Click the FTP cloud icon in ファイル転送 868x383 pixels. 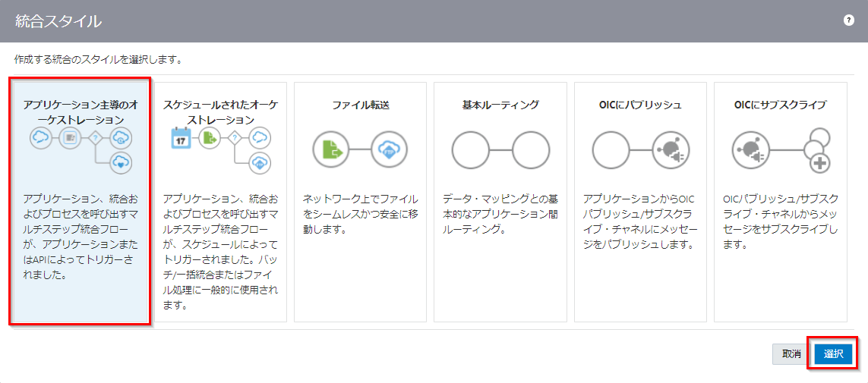(x=390, y=150)
